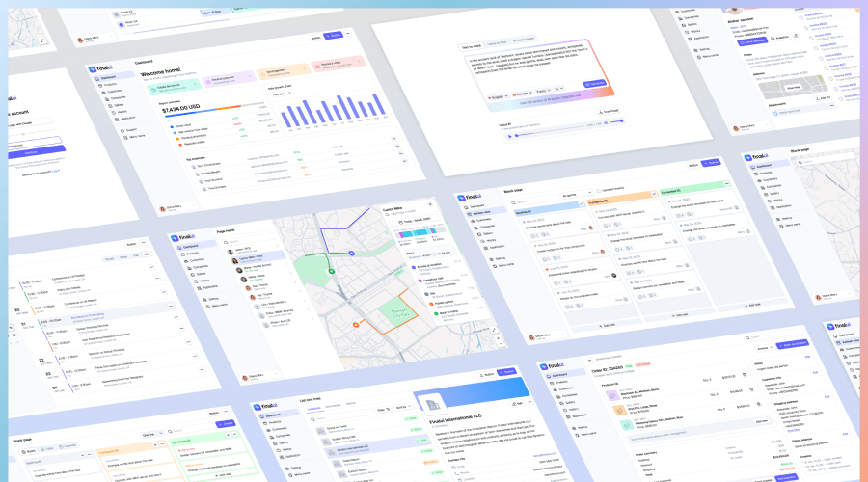Click the green Create document card on dashboard
Viewport: 868px width, 482px height.
tap(175, 87)
